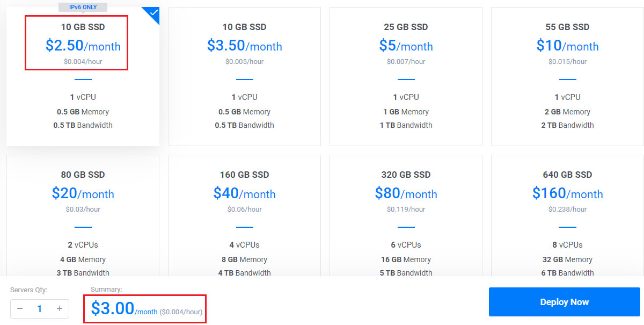Click the '1 GB Memory' spec text
644x325 pixels.
[406, 112]
